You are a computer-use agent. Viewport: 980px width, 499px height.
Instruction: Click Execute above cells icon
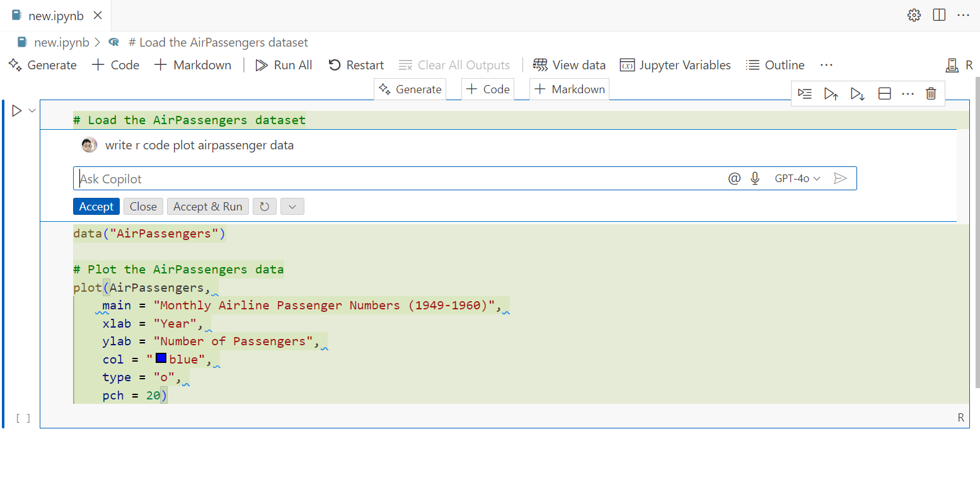831,94
